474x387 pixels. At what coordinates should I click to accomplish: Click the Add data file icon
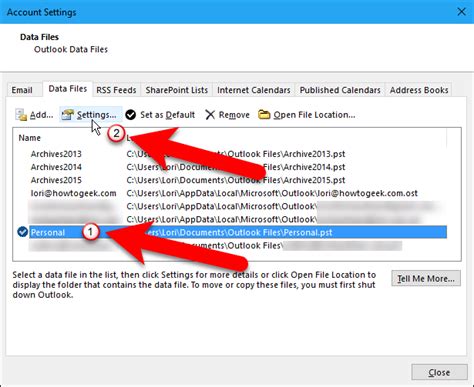21,115
